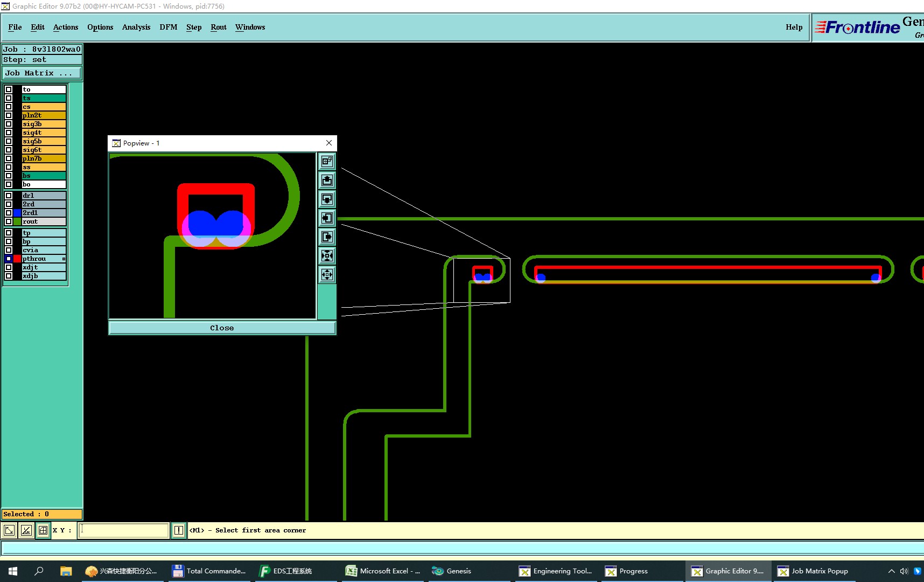Toggle display checkbox for layer pln2t

(9, 115)
